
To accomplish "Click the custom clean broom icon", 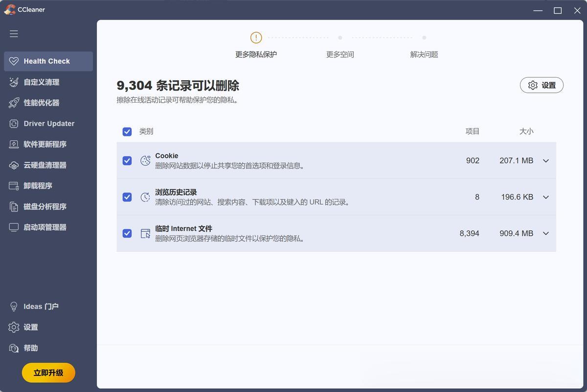I will (14, 82).
